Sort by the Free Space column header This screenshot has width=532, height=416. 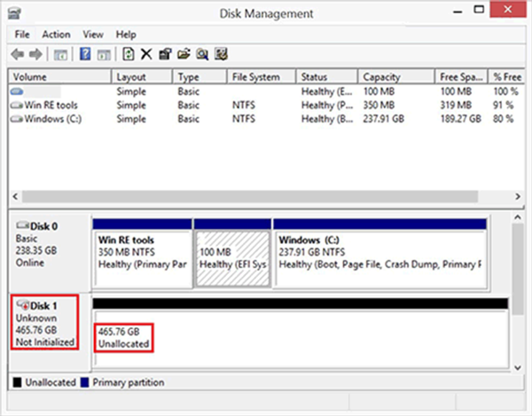[x=461, y=76]
